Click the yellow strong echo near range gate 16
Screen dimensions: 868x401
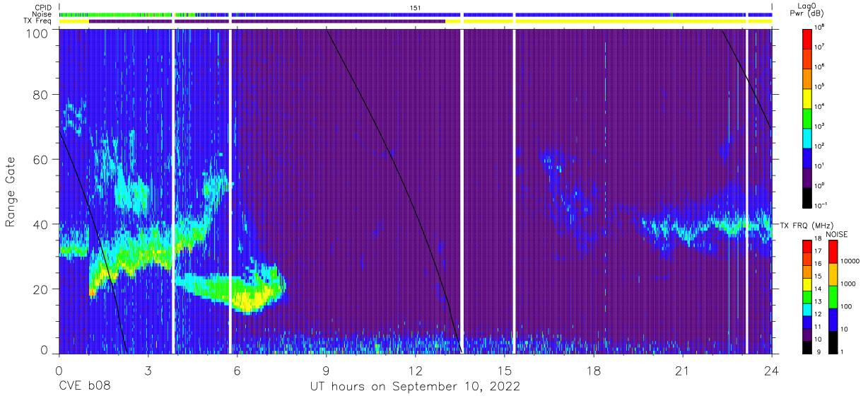pyautogui.click(x=247, y=301)
